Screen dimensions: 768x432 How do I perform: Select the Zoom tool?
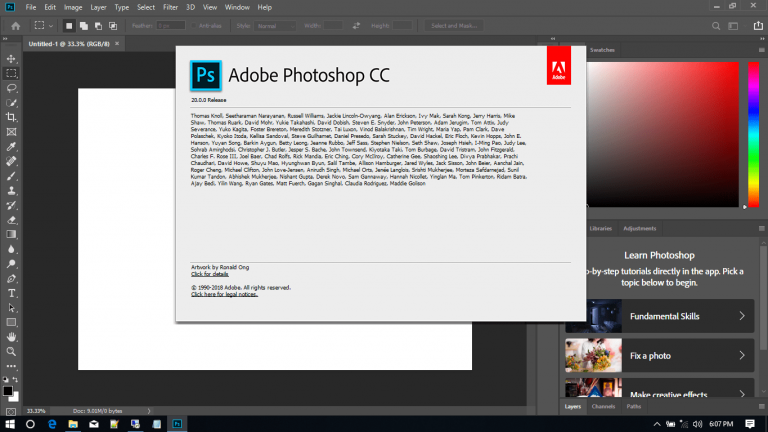(x=11, y=352)
